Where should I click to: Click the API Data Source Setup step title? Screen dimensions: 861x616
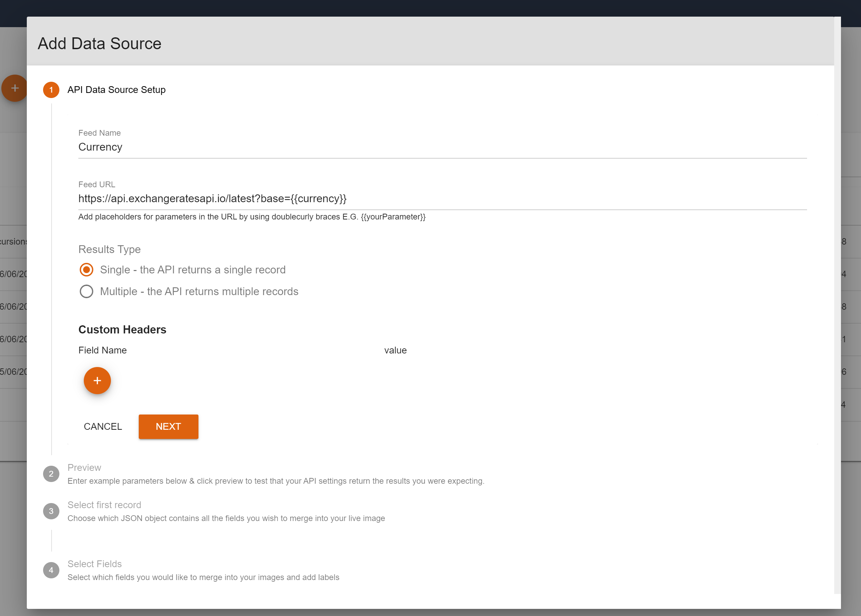point(116,90)
